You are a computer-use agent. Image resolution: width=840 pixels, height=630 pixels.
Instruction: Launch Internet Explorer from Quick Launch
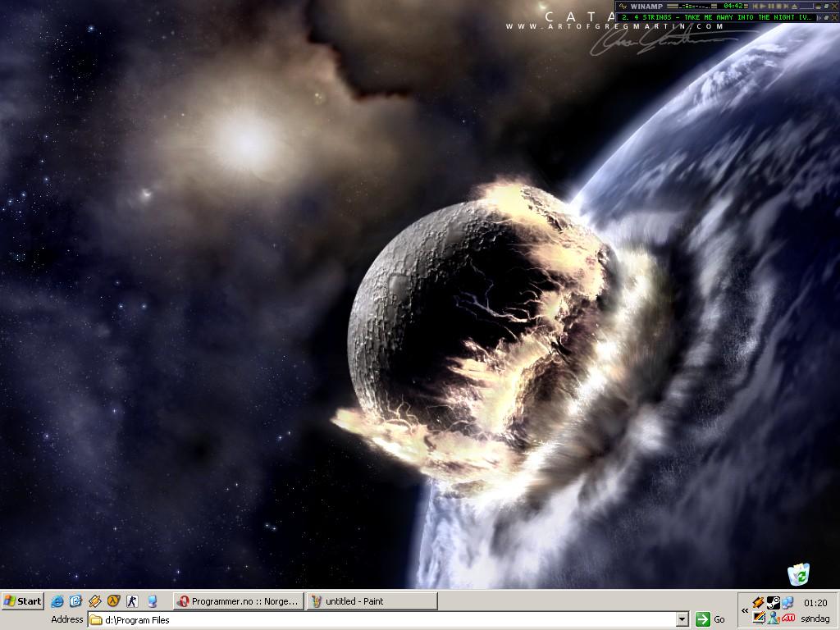coord(57,601)
